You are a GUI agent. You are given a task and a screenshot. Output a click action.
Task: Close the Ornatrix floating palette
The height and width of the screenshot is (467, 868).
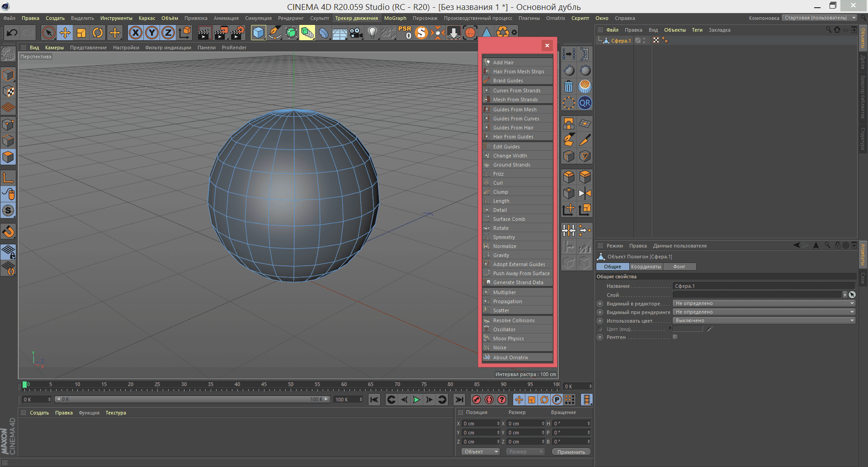[547, 45]
